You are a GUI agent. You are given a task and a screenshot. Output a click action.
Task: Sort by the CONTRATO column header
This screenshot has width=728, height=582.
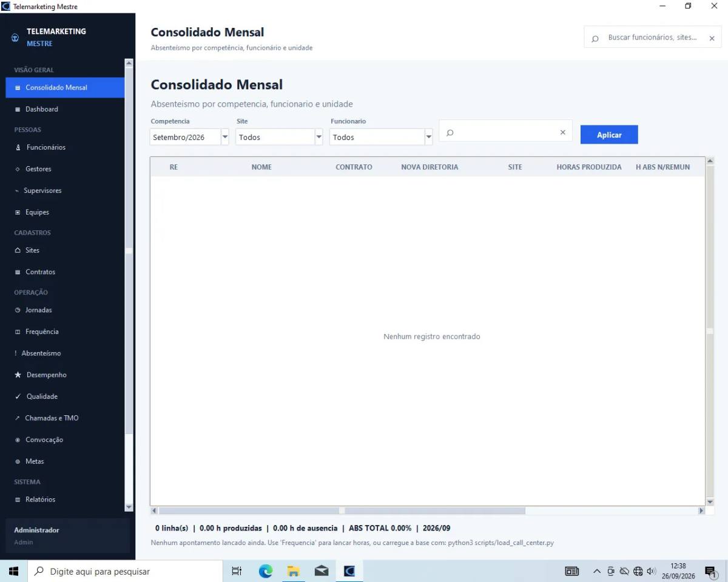coord(354,167)
